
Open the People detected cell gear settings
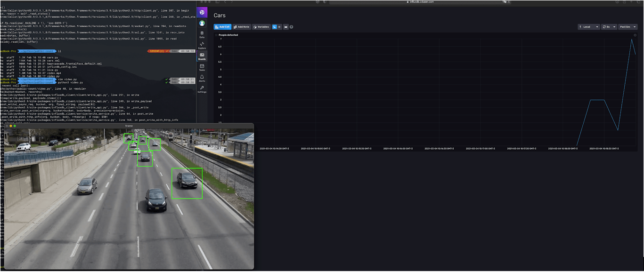pyautogui.click(x=635, y=35)
